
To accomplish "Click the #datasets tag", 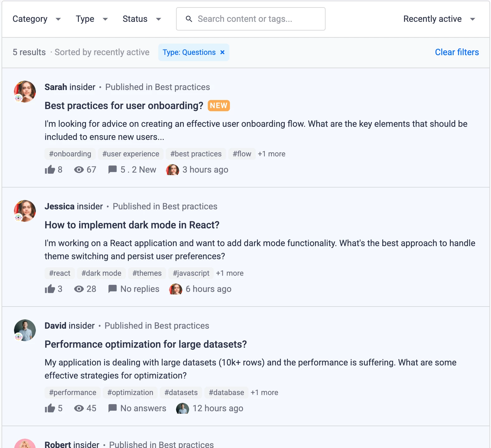I will [181, 393].
